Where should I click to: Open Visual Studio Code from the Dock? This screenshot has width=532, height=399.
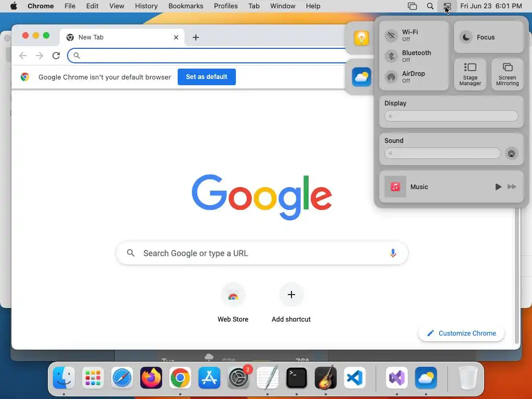point(355,378)
